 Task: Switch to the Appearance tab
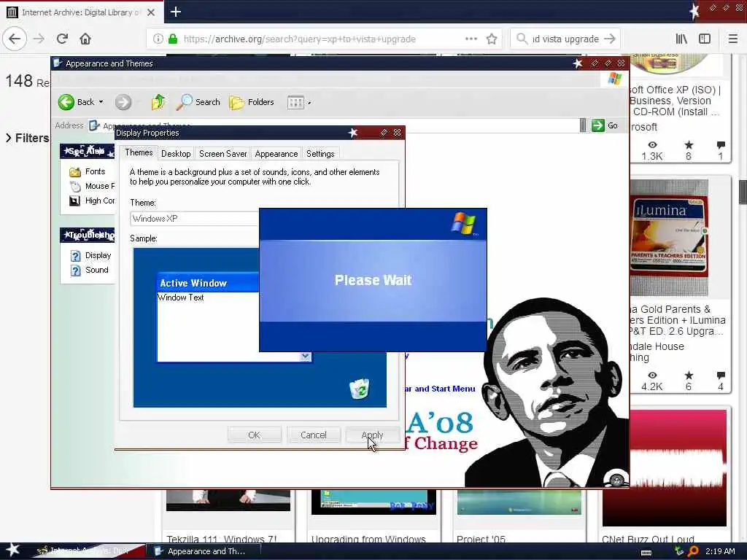click(x=276, y=154)
